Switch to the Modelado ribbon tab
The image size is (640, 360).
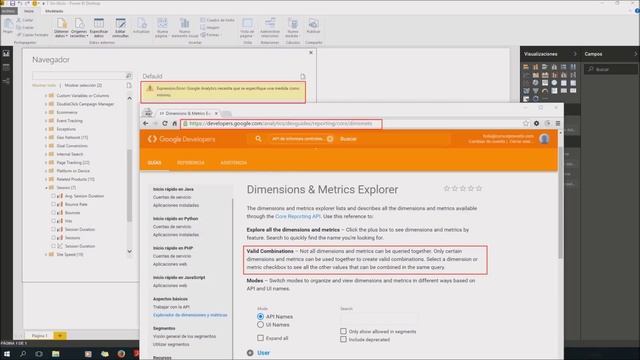coord(54,11)
